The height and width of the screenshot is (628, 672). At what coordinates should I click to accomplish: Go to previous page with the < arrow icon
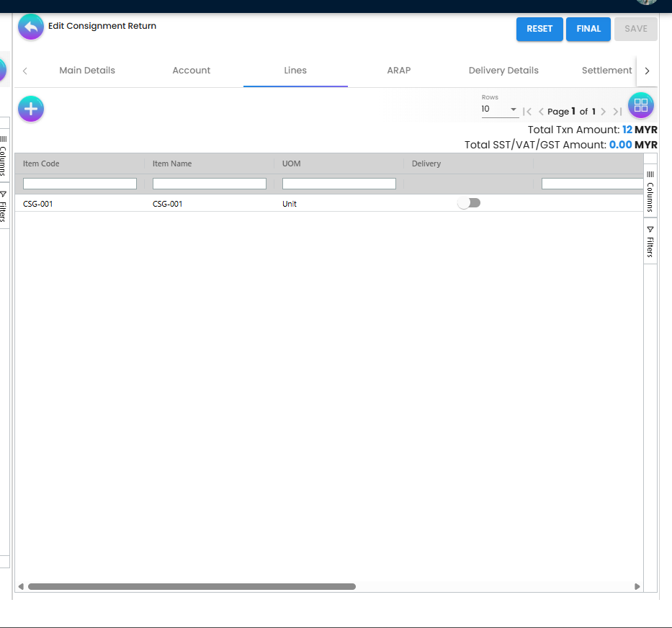pyautogui.click(x=541, y=111)
